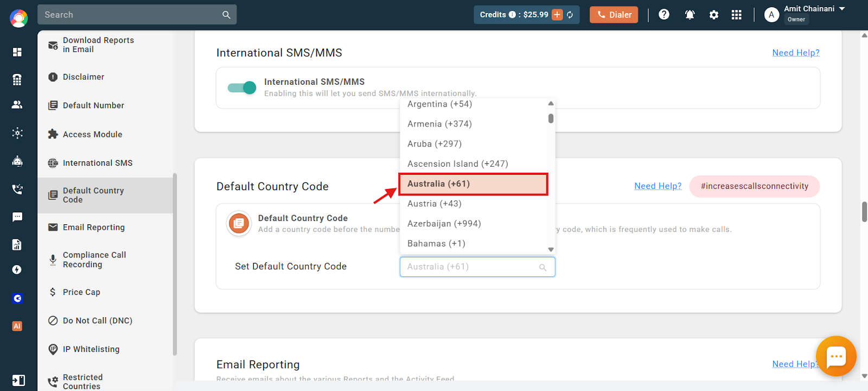Open Restricted Countries settings item
The height and width of the screenshot is (391, 868).
click(105, 382)
